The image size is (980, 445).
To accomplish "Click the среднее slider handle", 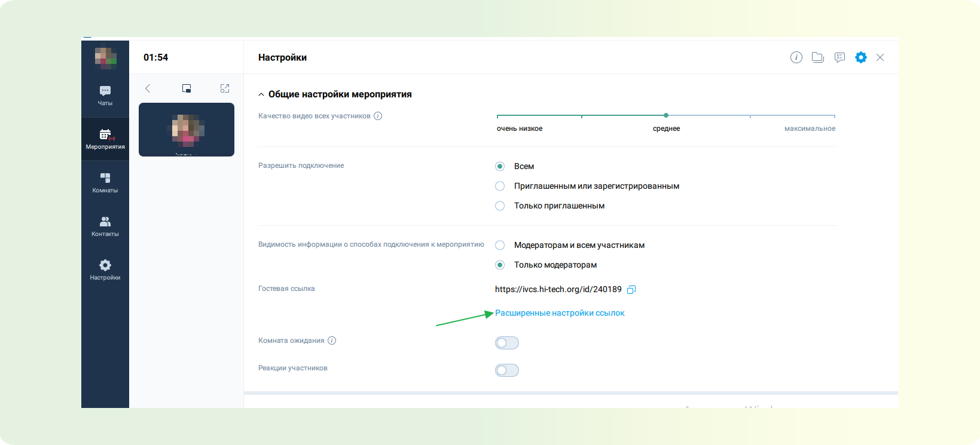I will [x=666, y=115].
